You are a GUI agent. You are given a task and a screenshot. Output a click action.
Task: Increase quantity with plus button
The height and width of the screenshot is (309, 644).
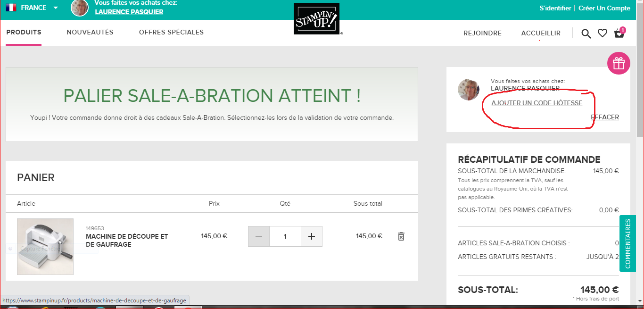311,236
